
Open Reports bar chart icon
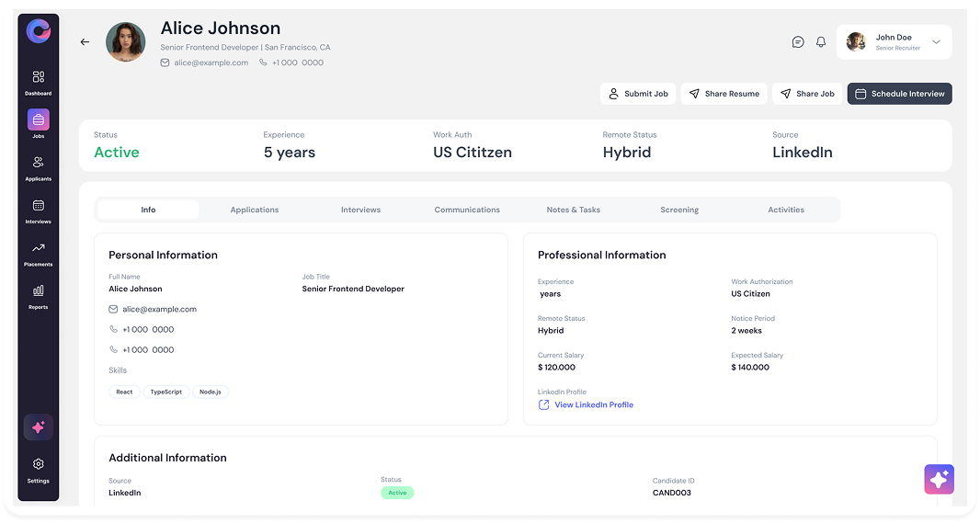(x=38, y=290)
